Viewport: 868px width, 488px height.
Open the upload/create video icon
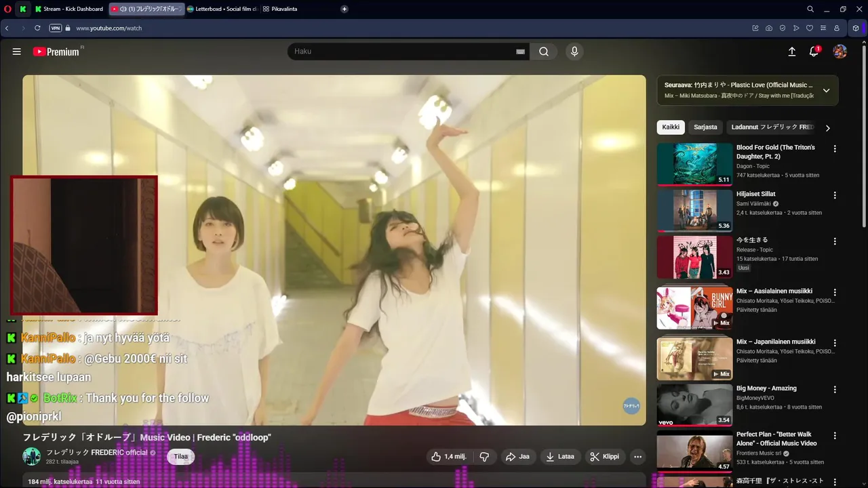click(791, 52)
